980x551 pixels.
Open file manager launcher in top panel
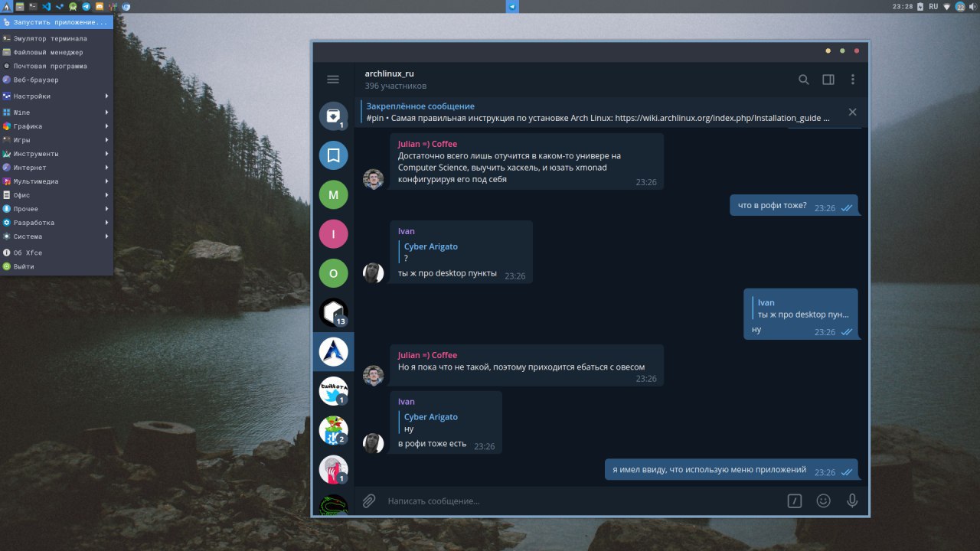pyautogui.click(x=20, y=6)
